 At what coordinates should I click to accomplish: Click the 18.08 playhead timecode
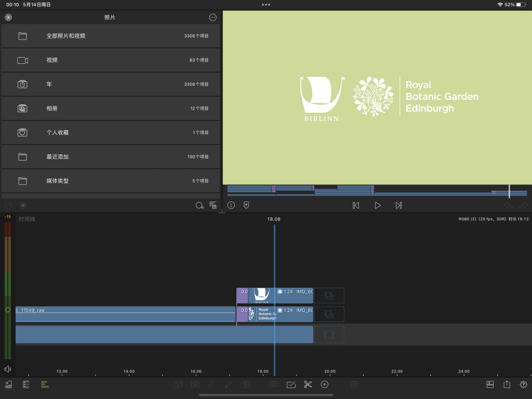(274, 219)
